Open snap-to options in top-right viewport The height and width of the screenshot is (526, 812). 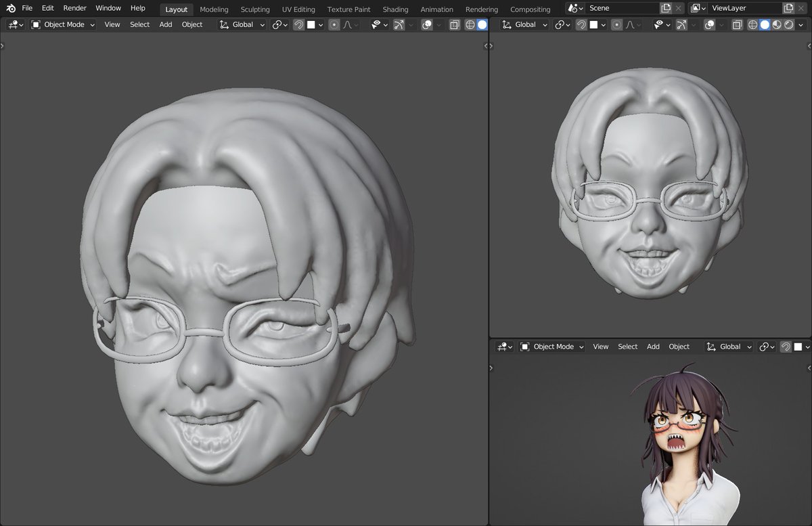point(597,24)
